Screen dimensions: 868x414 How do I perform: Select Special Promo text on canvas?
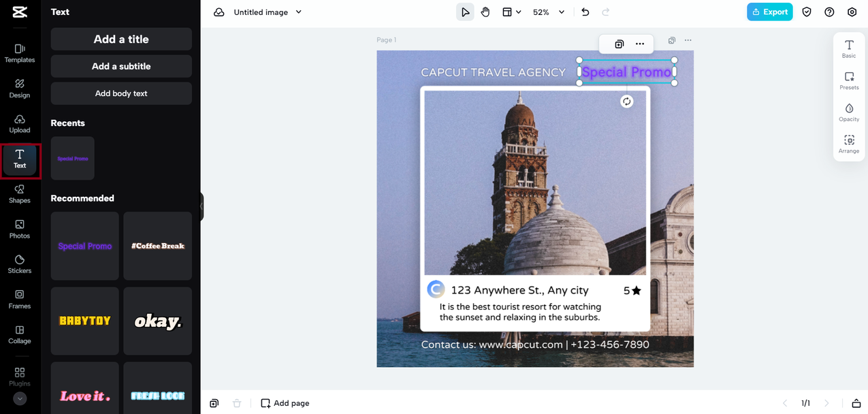[626, 72]
